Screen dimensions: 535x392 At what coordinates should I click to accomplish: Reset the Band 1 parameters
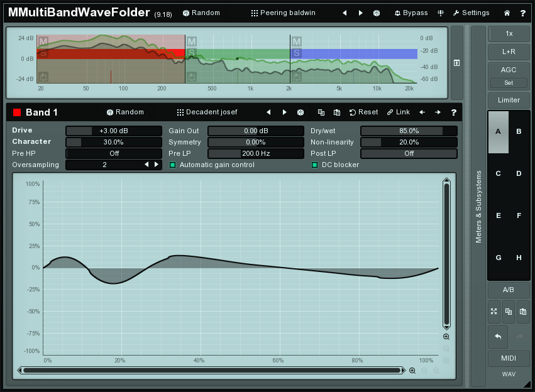click(x=364, y=112)
